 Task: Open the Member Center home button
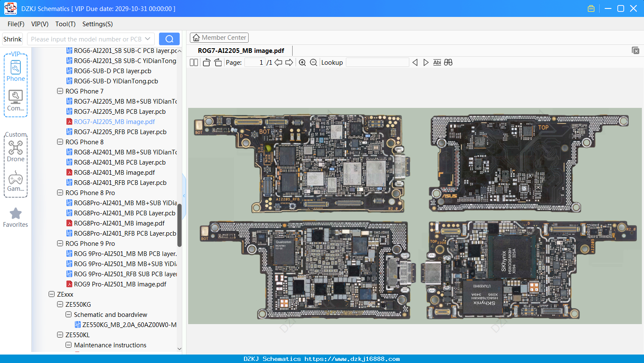(x=219, y=38)
